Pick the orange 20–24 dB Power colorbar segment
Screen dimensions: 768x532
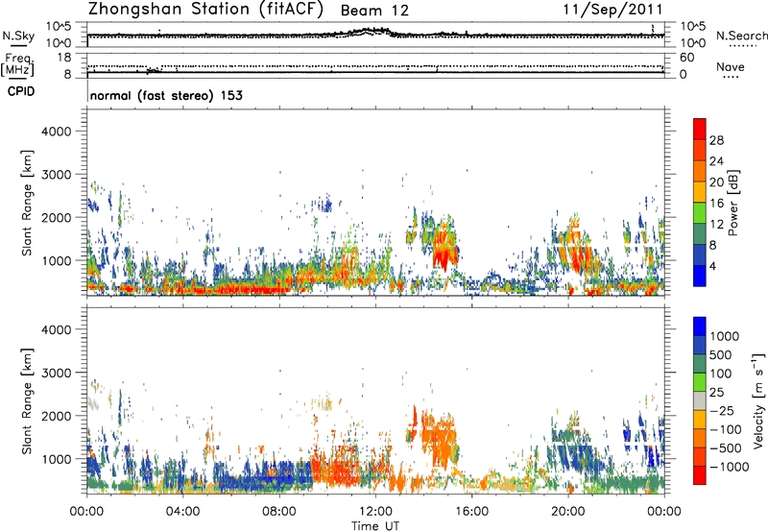700,171
